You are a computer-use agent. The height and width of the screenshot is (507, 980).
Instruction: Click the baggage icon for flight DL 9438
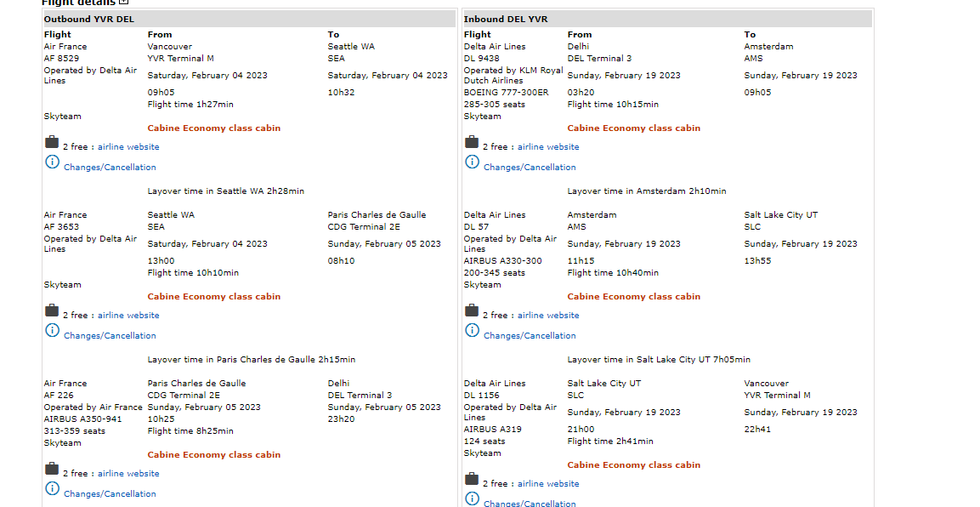click(x=472, y=143)
